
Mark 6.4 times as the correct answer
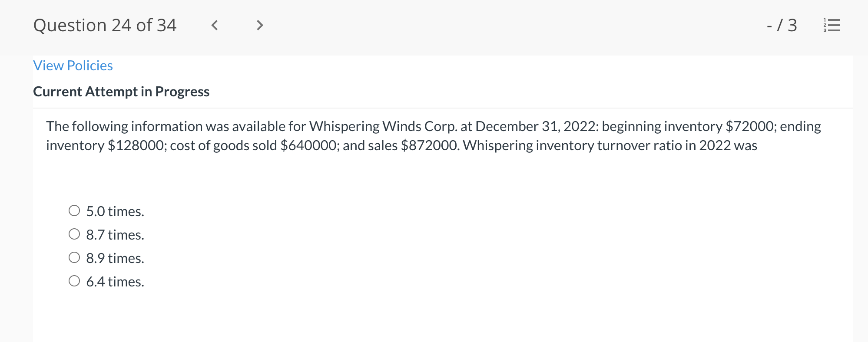tap(74, 280)
